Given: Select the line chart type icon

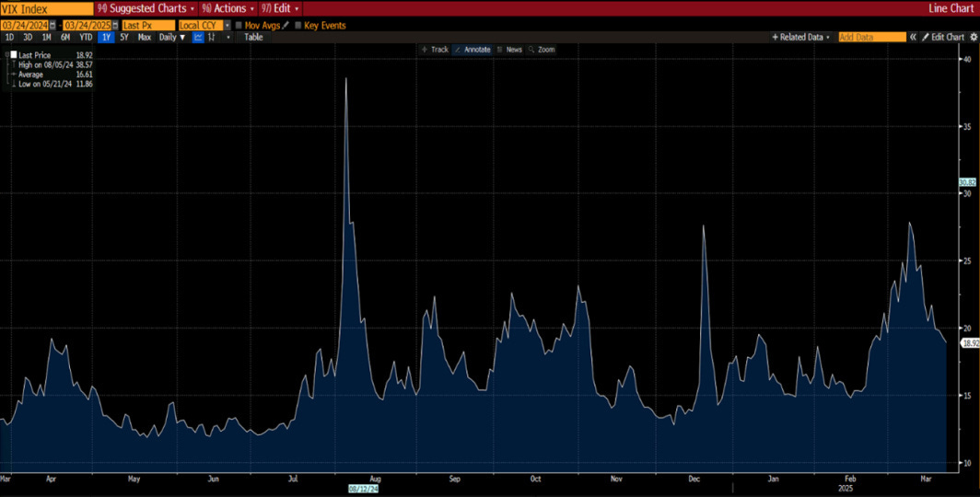Looking at the screenshot, I should 198,37.
